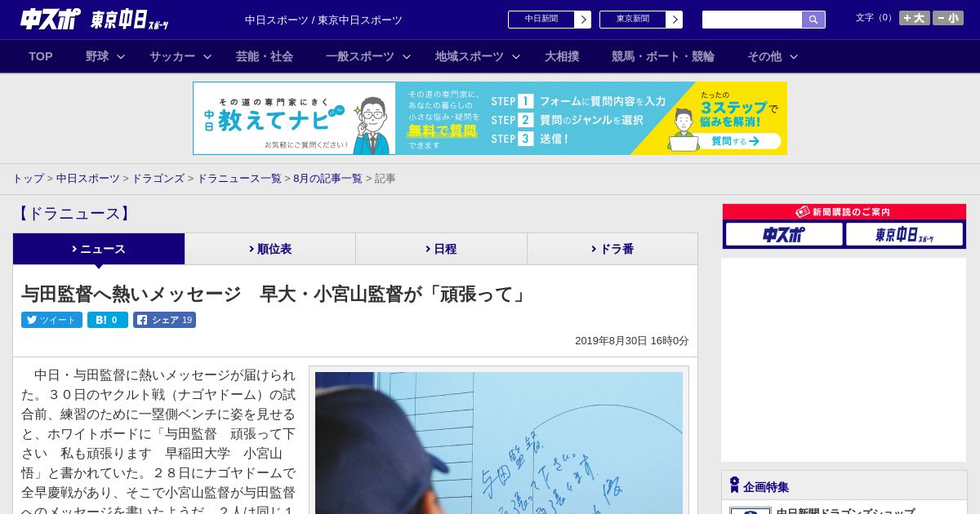Increase text size with 大 button
The image size is (980, 514).
pos(915,18)
